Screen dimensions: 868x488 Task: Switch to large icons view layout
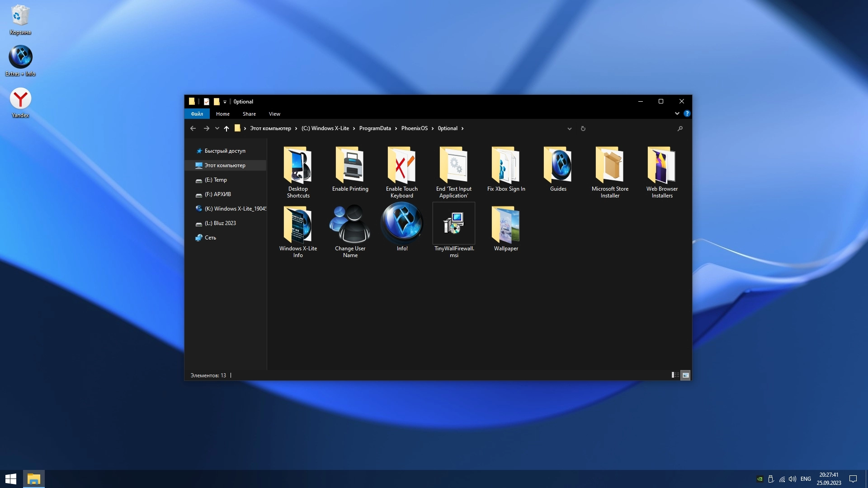point(685,375)
